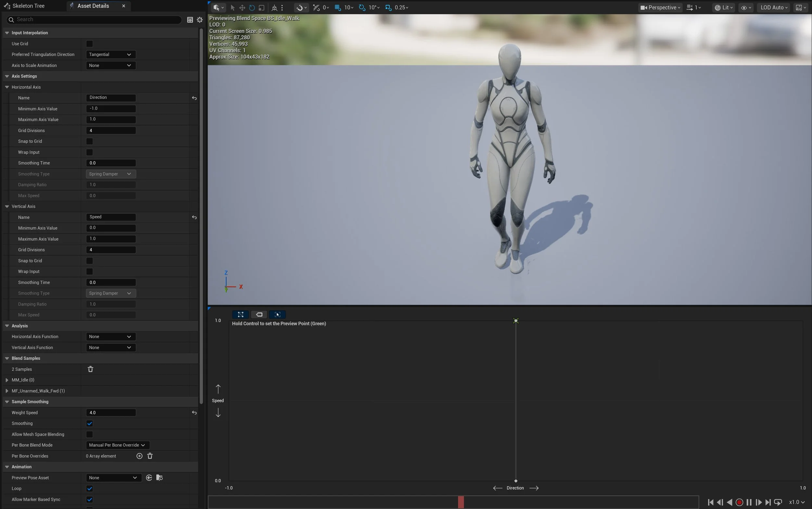Open the Perspective viewport menu

coord(660,7)
